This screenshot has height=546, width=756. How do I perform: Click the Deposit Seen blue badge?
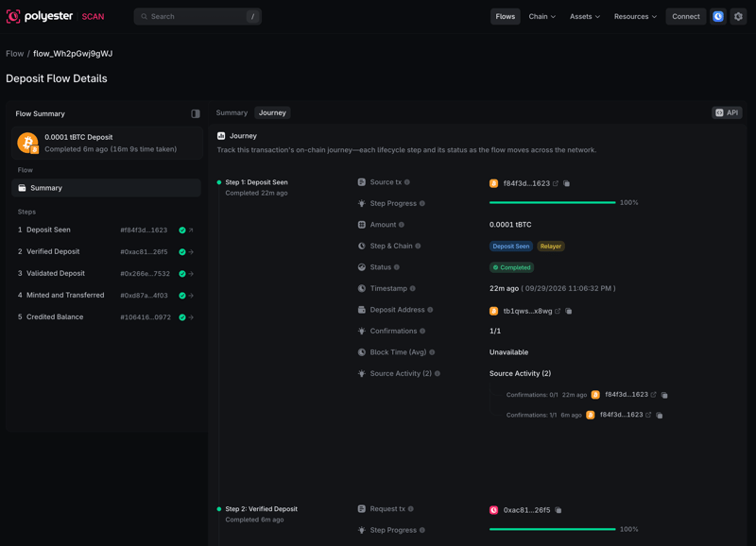[x=511, y=247]
